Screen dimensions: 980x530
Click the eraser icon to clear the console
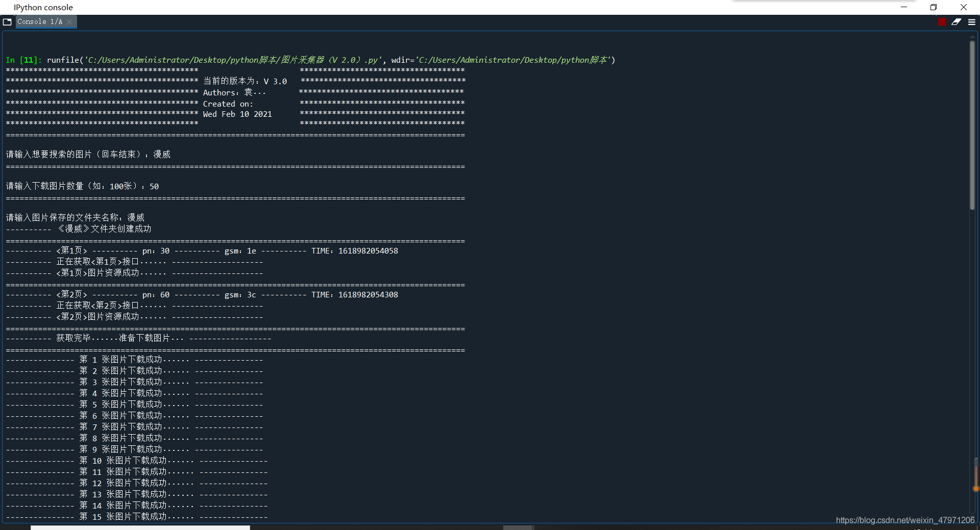[957, 22]
